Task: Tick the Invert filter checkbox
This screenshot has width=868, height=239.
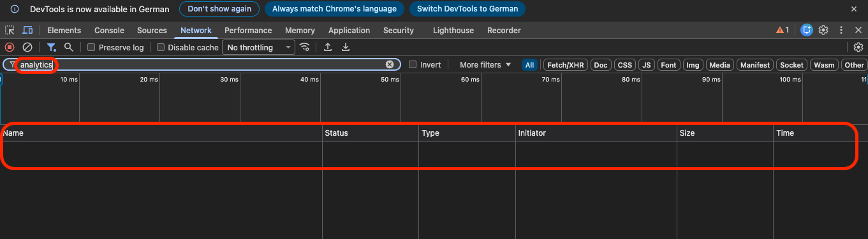Action: (x=413, y=64)
